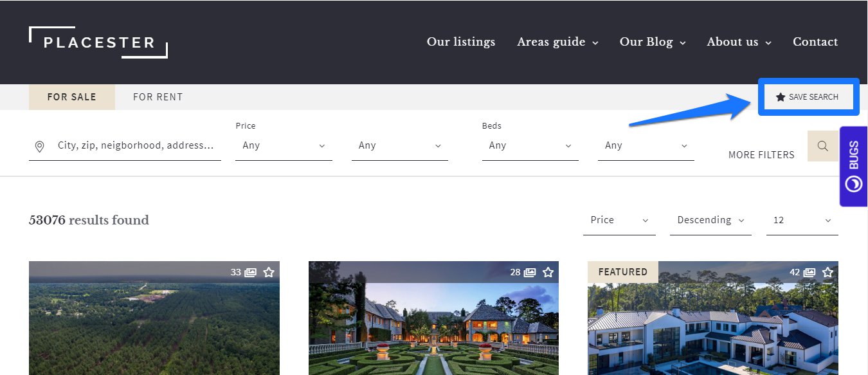
Task: Open Our listings page
Action: coord(461,42)
